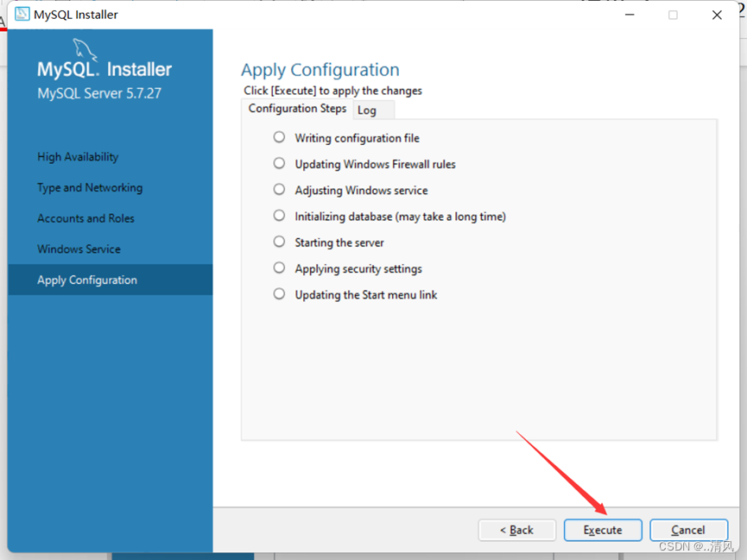This screenshot has width=747, height=560.
Task: Cancel the MySQL configuration
Action: [688, 530]
